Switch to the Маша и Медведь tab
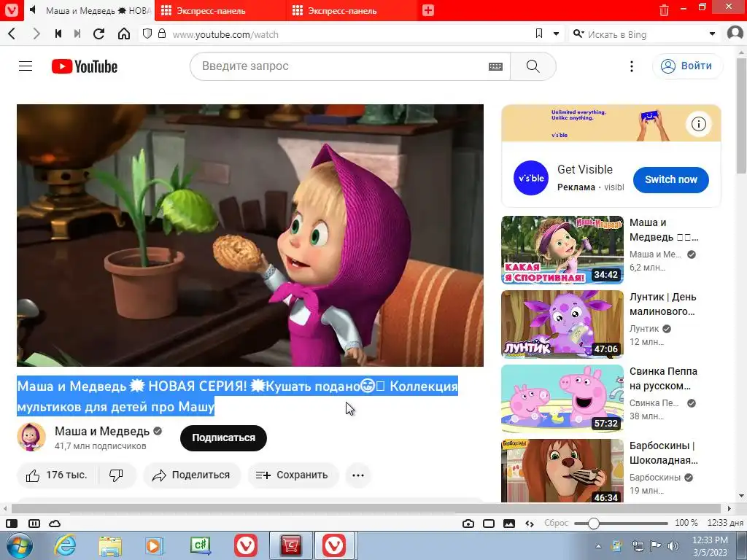Image resolution: width=747 pixels, height=560 pixels. [x=90, y=10]
